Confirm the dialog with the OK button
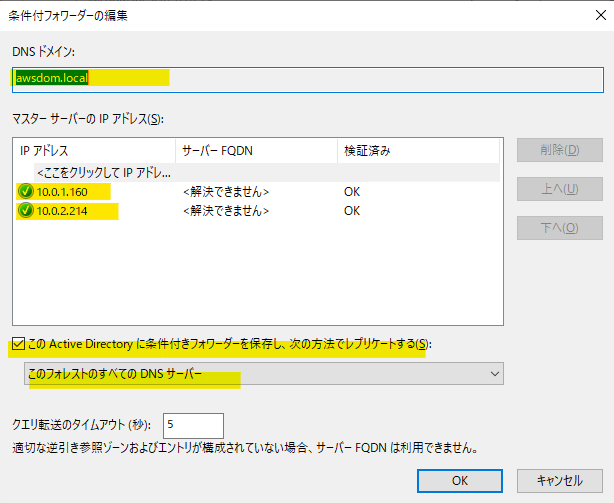Image resolution: width=614 pixels, height=503 pixels. click(459, 479)
